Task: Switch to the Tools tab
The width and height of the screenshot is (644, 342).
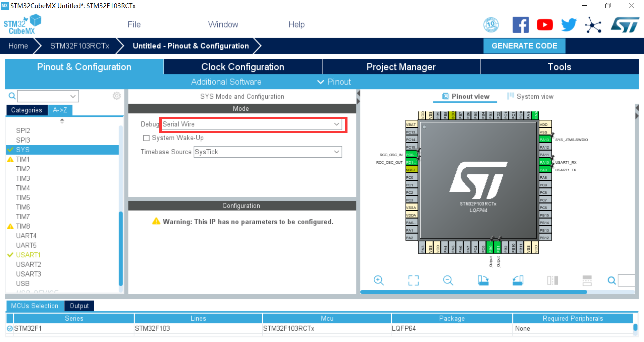Action: 559,67
